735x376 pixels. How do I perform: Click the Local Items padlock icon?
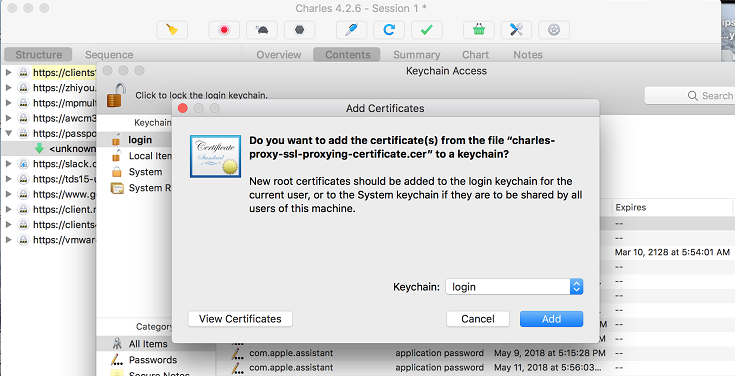pos(116,156)
